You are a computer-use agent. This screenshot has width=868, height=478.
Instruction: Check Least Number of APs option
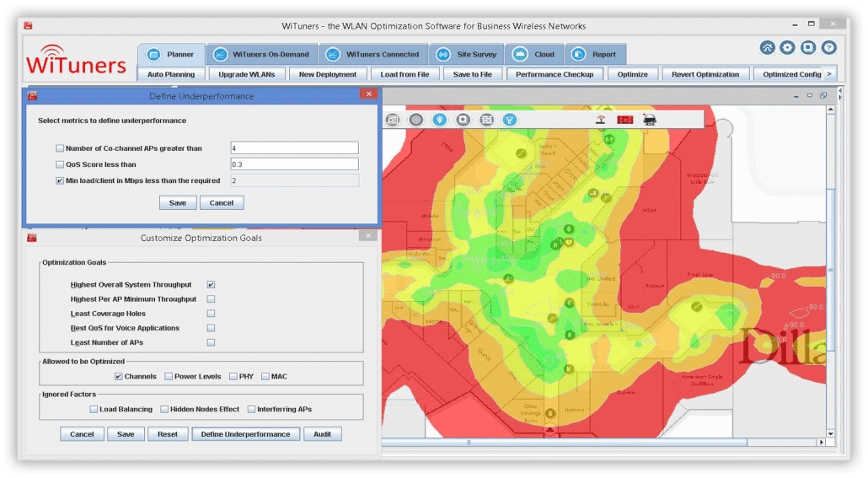click(x=211, y=342)
